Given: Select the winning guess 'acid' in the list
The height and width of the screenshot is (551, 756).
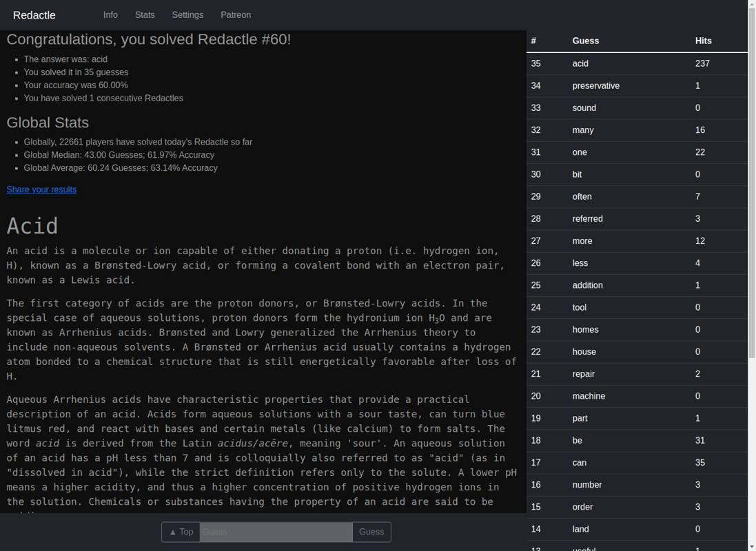Looking at the screenshot, I should [x=580, y=63].
